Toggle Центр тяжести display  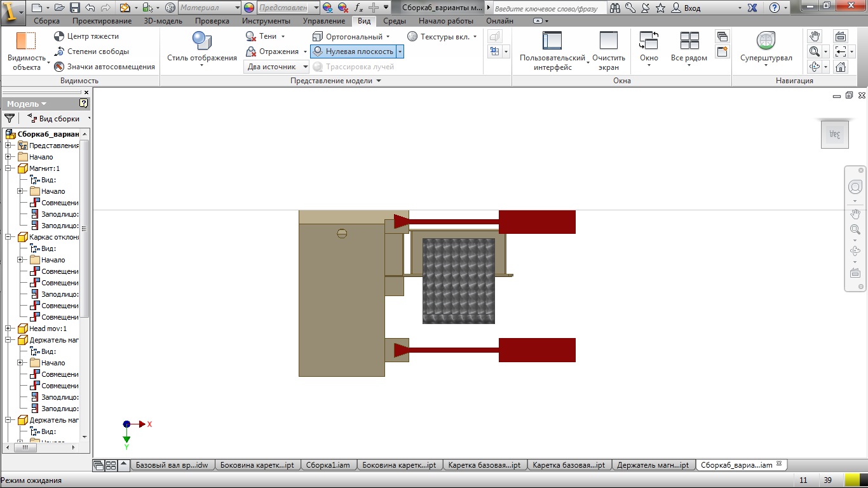point(86,36)
